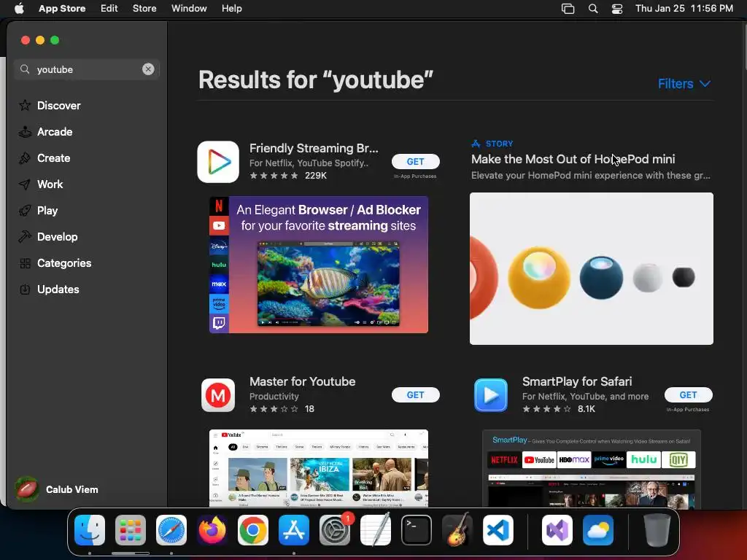Get SmartPlay for Safari
The image size is (747, 560).
pyautogui.click(x=689, y=394)
